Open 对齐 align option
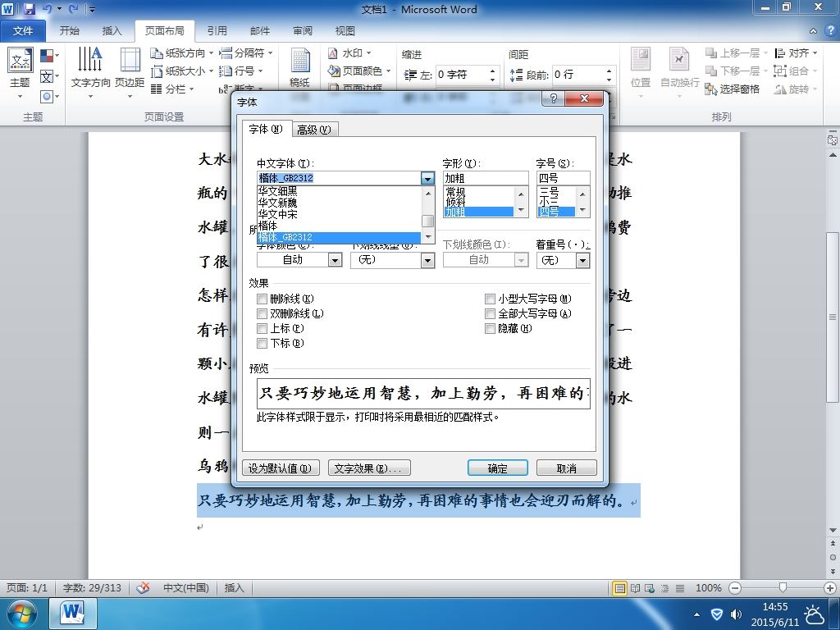Image resolution: width=840 pixels, height=630 pixels. [796, 53]
